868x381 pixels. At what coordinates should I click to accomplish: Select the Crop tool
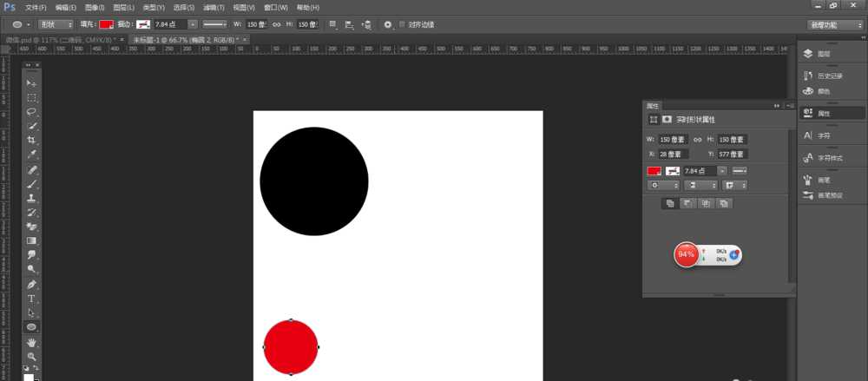click(x=31, y=141)
